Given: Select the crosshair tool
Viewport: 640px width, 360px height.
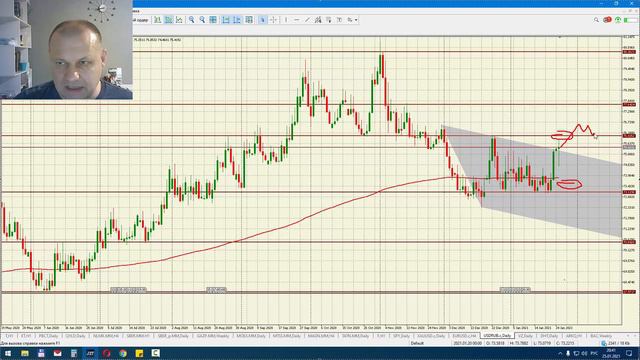Looking at the screenshot, I should pos(273,20).
